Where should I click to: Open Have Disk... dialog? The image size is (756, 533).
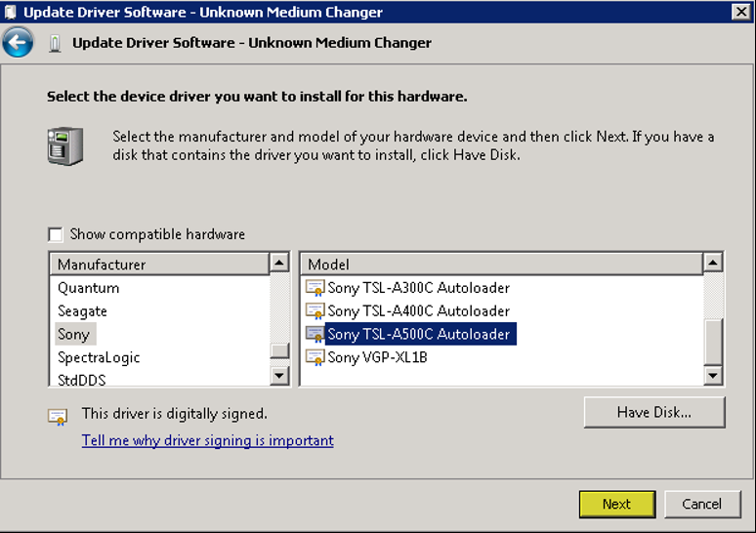[x=654, y=412]
